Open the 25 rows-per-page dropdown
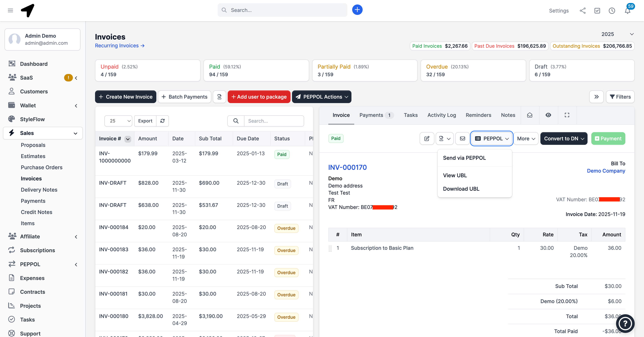Screen dimensions: 644x337 (x=118, y=121)
